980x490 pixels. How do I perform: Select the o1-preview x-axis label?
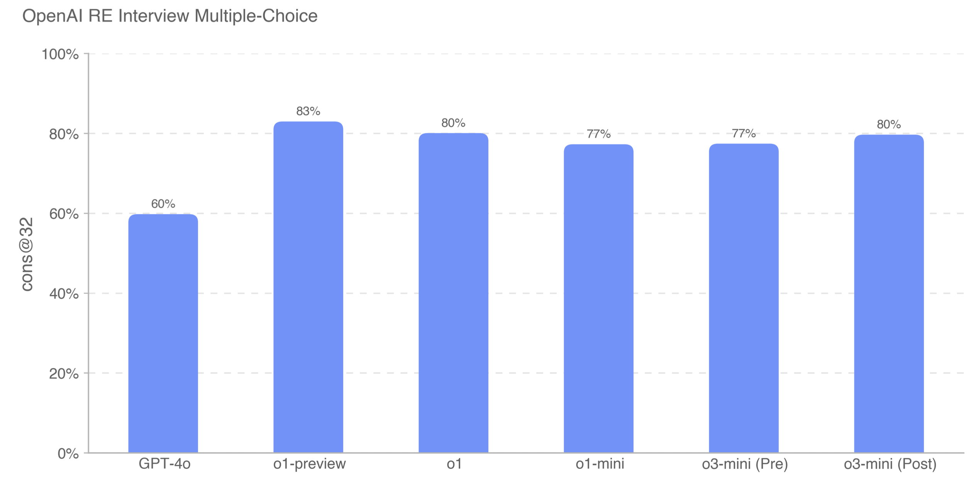click(309, 464)
